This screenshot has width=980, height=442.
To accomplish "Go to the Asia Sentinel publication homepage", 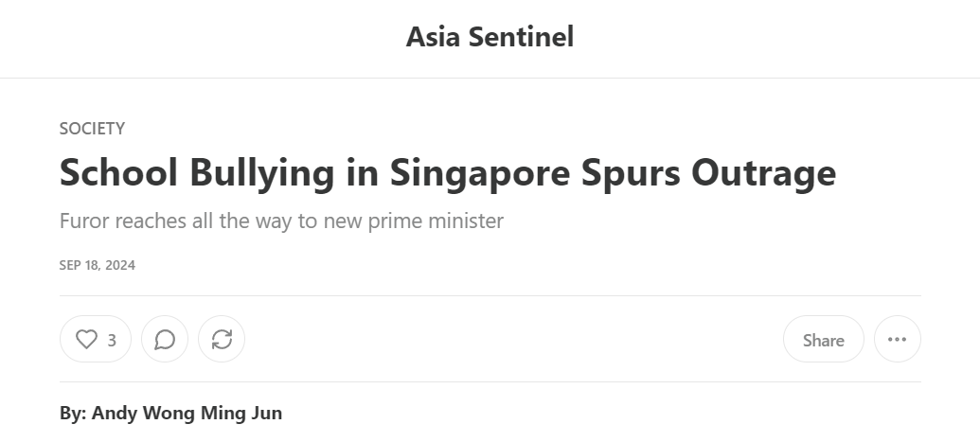I will (x=490, y=37).
